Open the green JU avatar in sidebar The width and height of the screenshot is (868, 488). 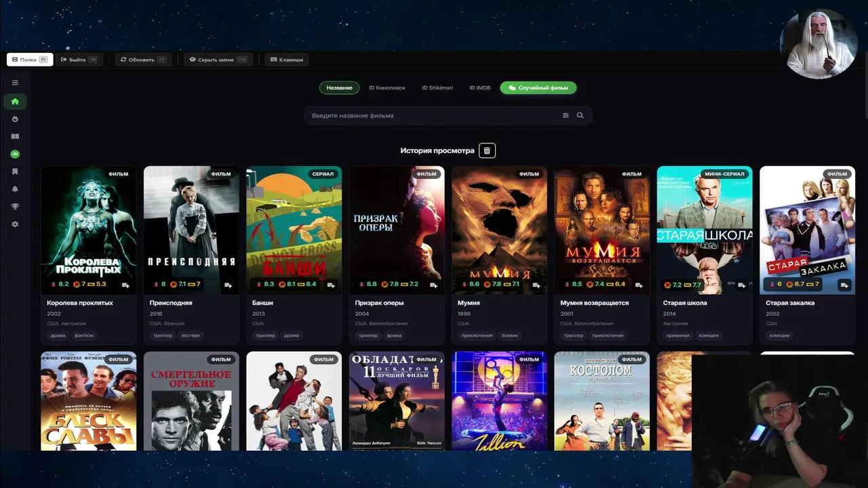pyautogui.click(x=15, y=154)
